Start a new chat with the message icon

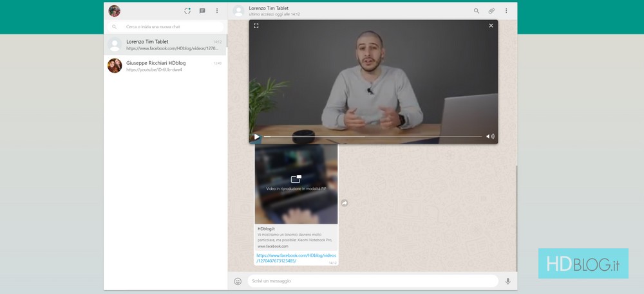point(202,11)
